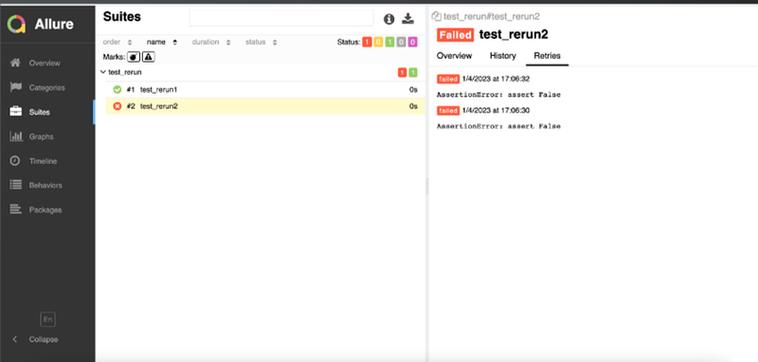Open the Packages icon in sidebar
The image size is (758, 362).
(x=15, y=209)
